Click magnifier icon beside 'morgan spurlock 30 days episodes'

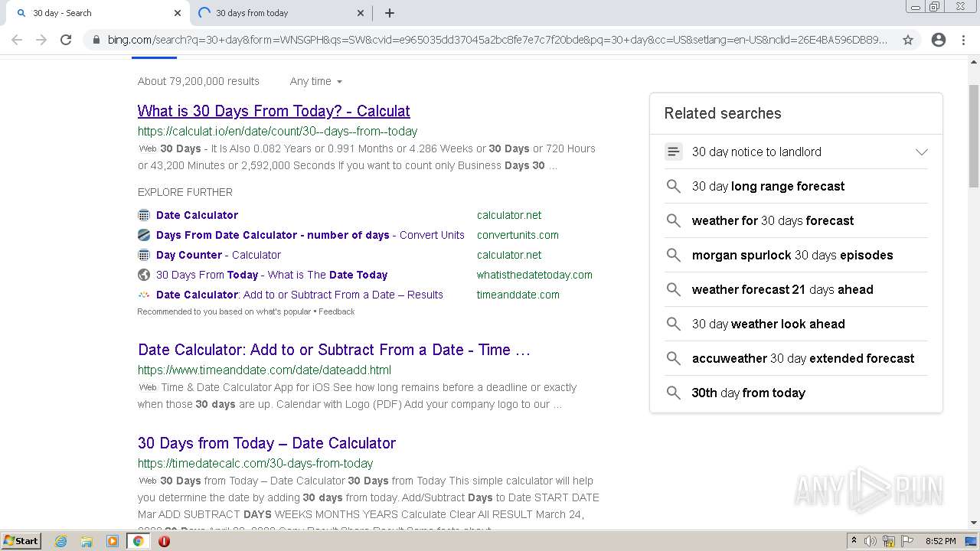click(674, 255)
